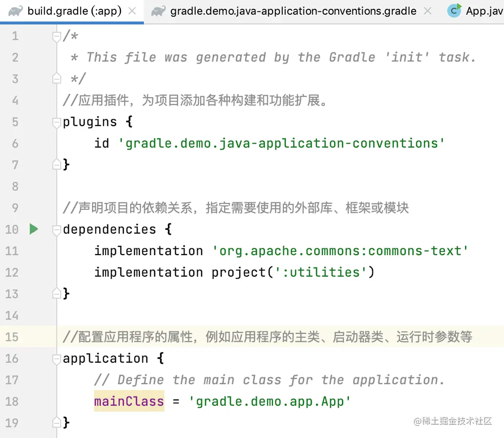The image size is (504, 438).
Task: Collapse the dependencies block fold marker
Action: coord(57,230)
